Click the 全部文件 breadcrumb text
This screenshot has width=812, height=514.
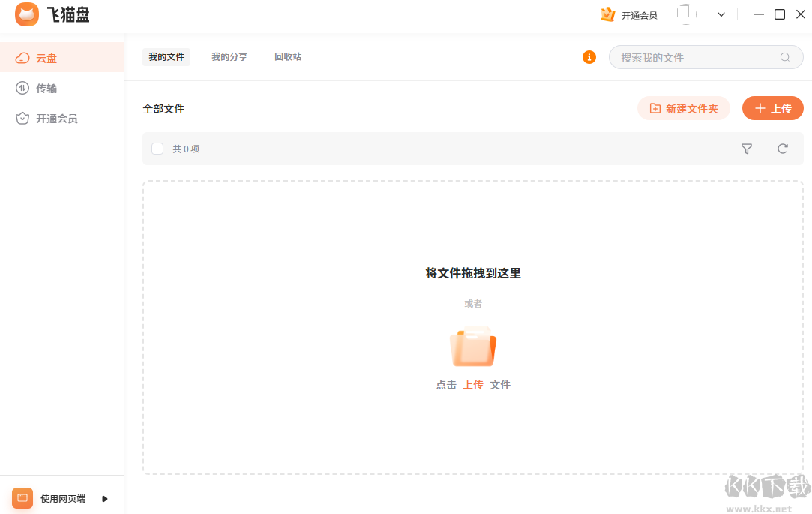coord(163,109)
